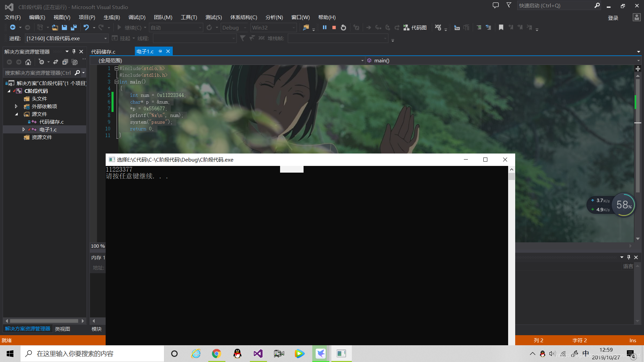Screen dimensions: 644x362
Task: Open the 帮助(H) menu
Action: [x=327, y=17]
